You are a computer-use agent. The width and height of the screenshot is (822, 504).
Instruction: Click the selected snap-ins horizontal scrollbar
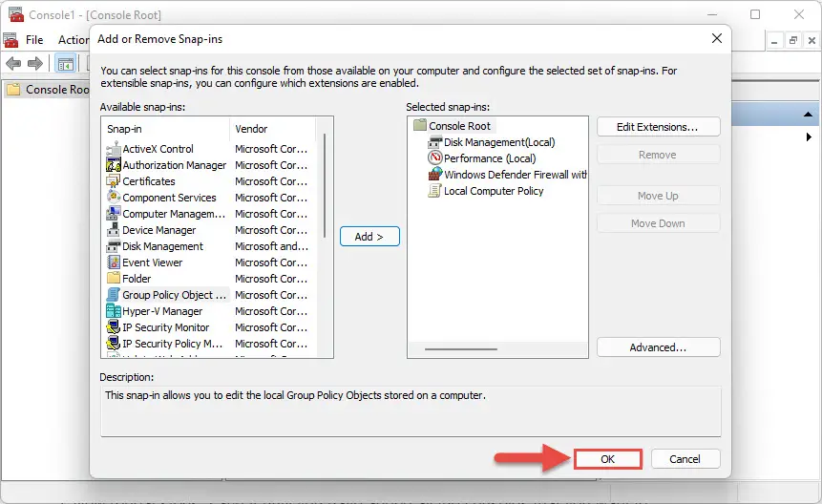[x=461, y=349]
